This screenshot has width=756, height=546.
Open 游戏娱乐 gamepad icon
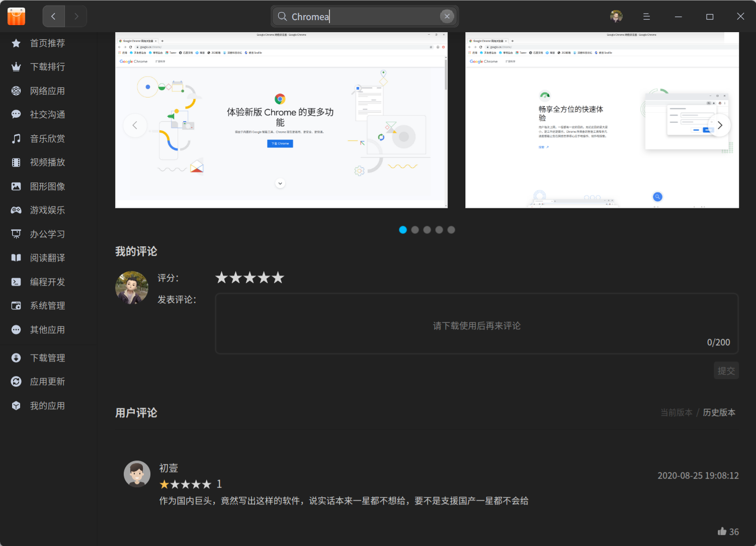point(16,210)
